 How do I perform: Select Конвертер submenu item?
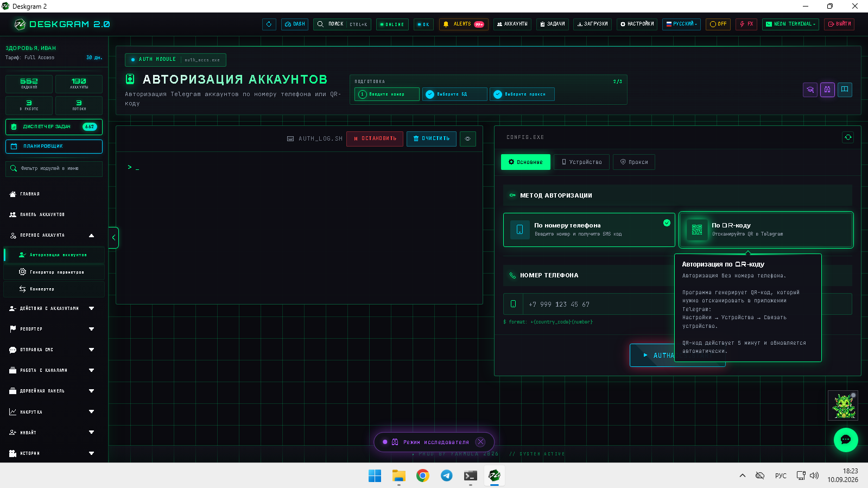[x=54, y=289]
